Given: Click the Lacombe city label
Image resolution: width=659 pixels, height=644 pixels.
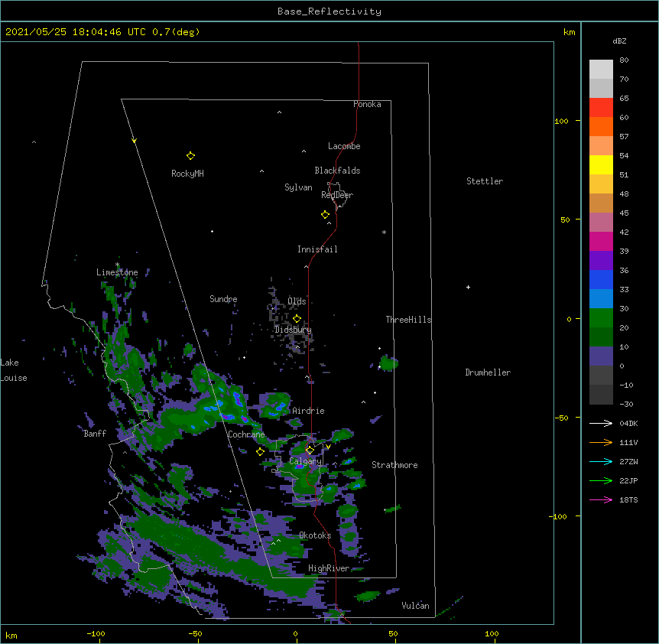Looking at the screenshot, I should pyautogui.click(x=344, y=146).
